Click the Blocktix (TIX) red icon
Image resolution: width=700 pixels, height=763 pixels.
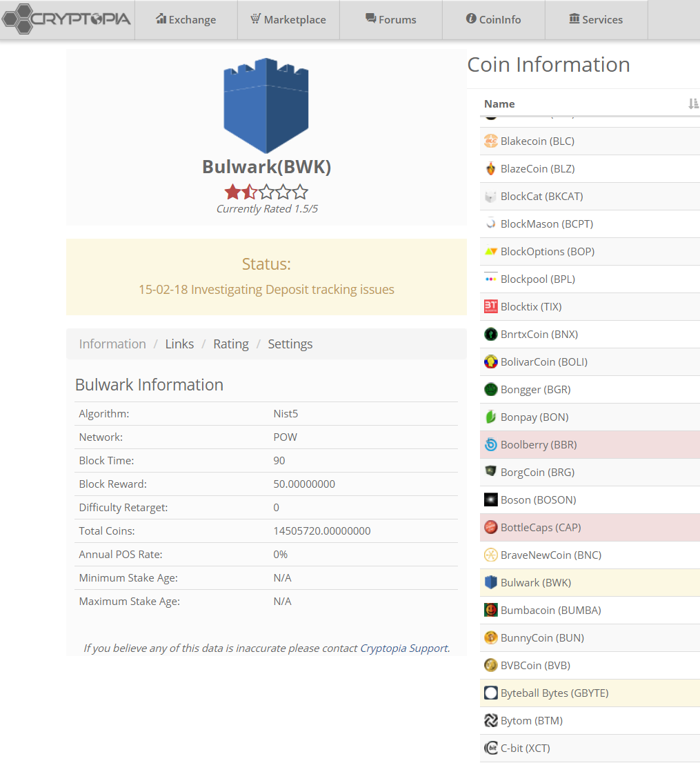pyautogui.click(x=491, y=306)
